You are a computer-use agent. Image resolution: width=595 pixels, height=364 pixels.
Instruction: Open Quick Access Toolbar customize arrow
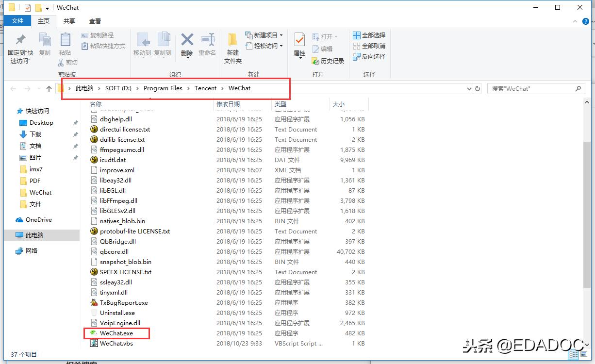[47, 8]
